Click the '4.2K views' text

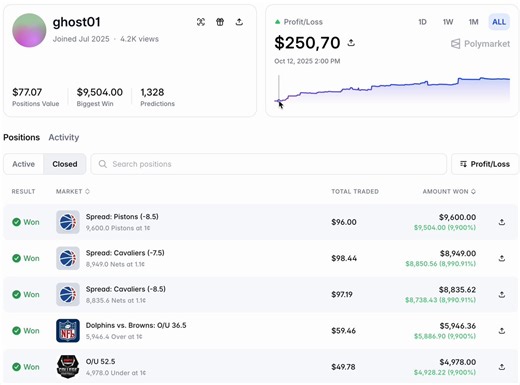pos(139,39)
